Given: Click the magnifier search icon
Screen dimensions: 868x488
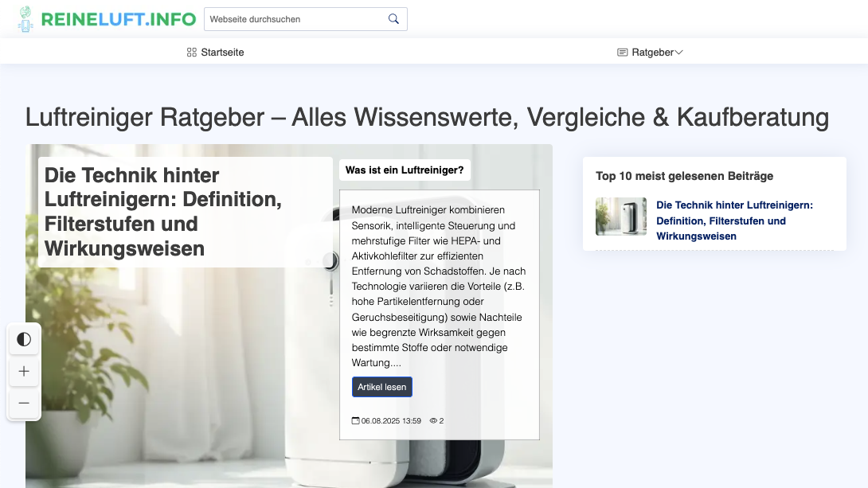Looking at the screenshot, I should 393,19.
